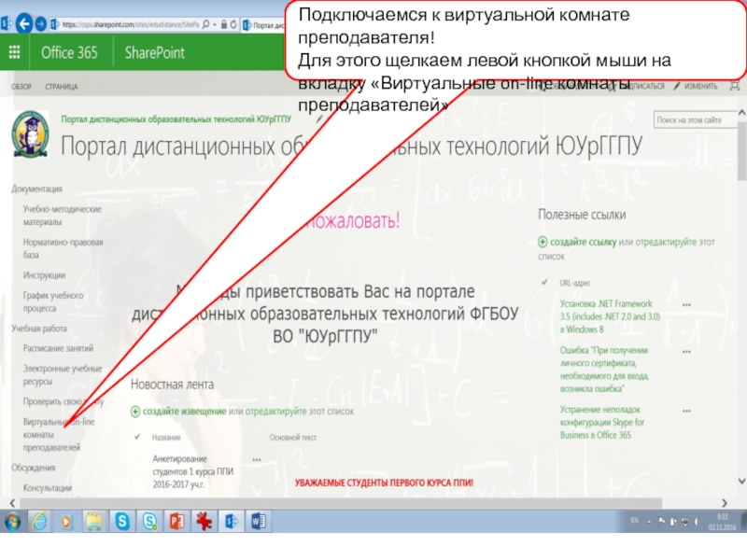Viewport: 747px width, 560px height.
Task: Open ellipsis menu for .NET Framework link
Action: [686, 305]
